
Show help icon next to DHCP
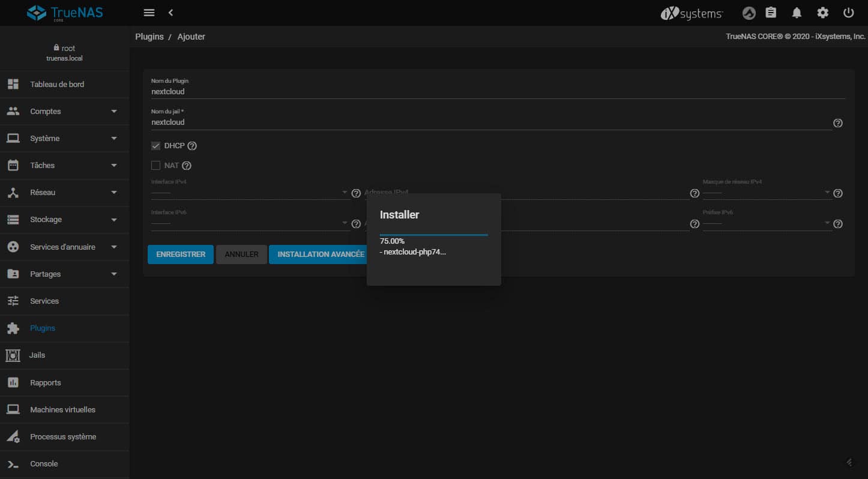coord(192,146)
